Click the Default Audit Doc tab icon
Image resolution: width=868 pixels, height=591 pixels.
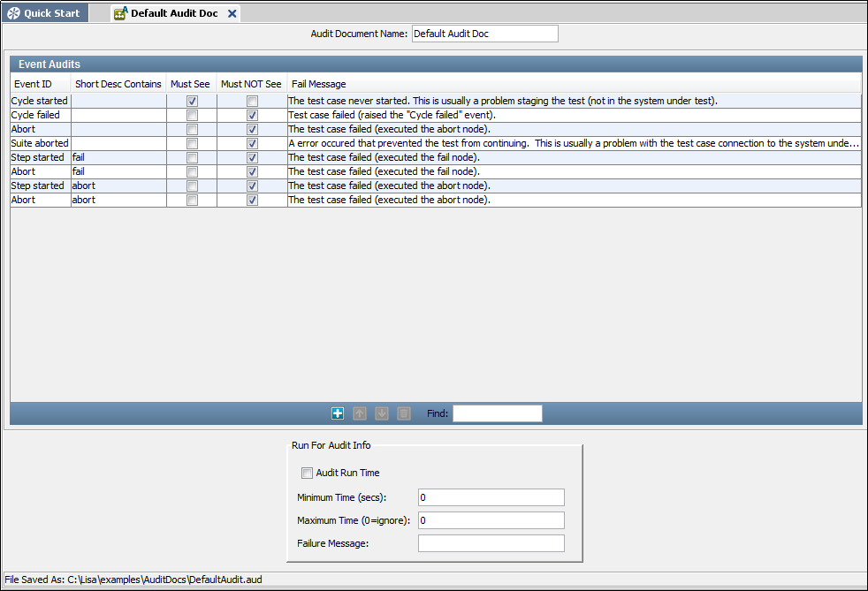coord(121,13)
